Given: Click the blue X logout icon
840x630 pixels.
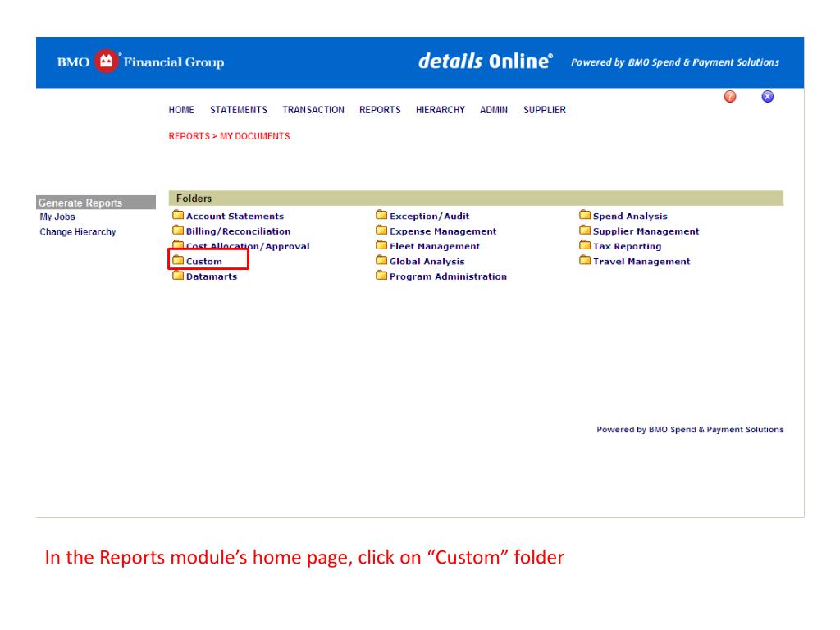Looking at the screenshot, I should pos(767,97).
